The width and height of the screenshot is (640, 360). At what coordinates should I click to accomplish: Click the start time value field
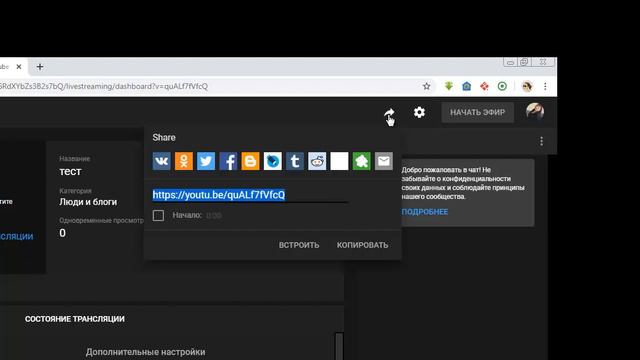[214, 216]
